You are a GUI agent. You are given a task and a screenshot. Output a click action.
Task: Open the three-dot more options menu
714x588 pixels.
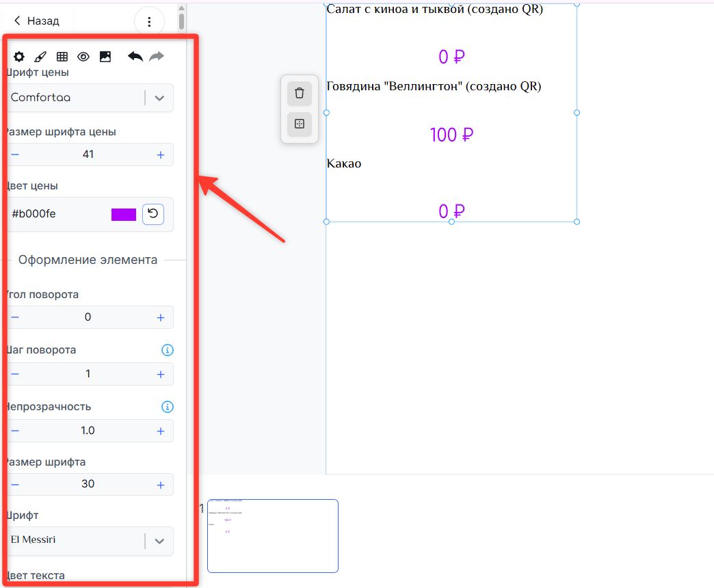149,22
